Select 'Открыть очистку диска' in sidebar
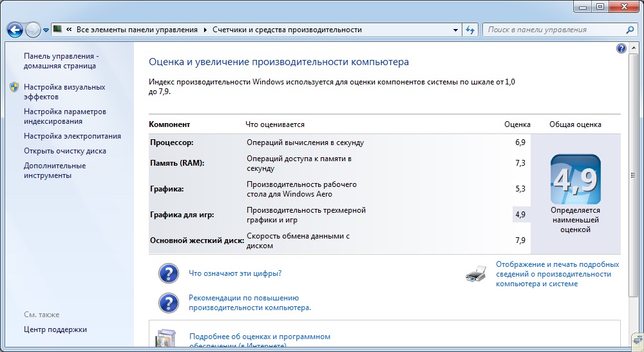 tap(65, 151)
